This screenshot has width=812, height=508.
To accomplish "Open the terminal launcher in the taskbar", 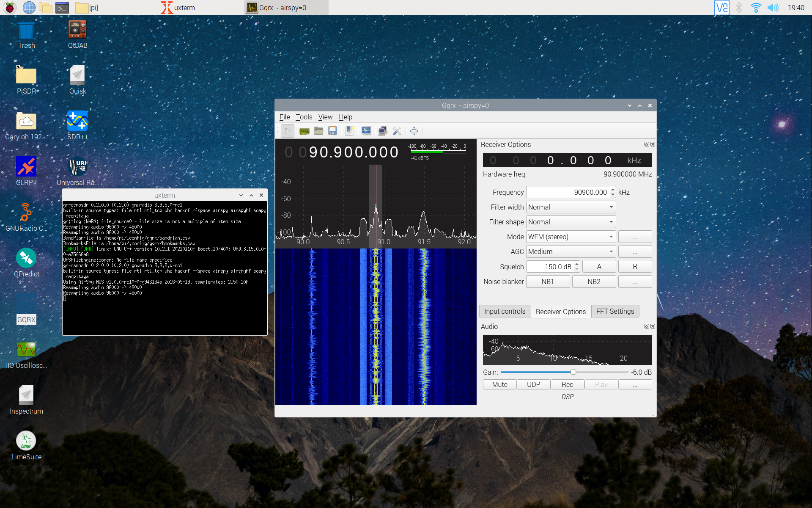I will [x=62, y=8].
